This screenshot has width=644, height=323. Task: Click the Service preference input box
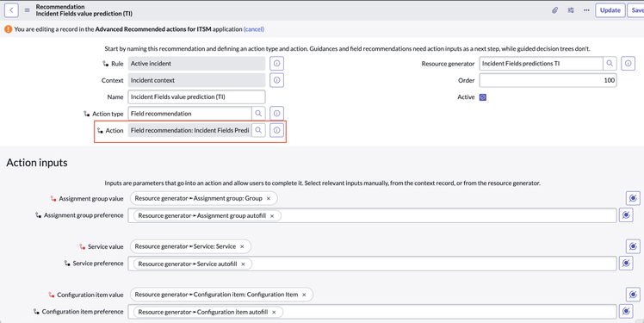(372, 264)
